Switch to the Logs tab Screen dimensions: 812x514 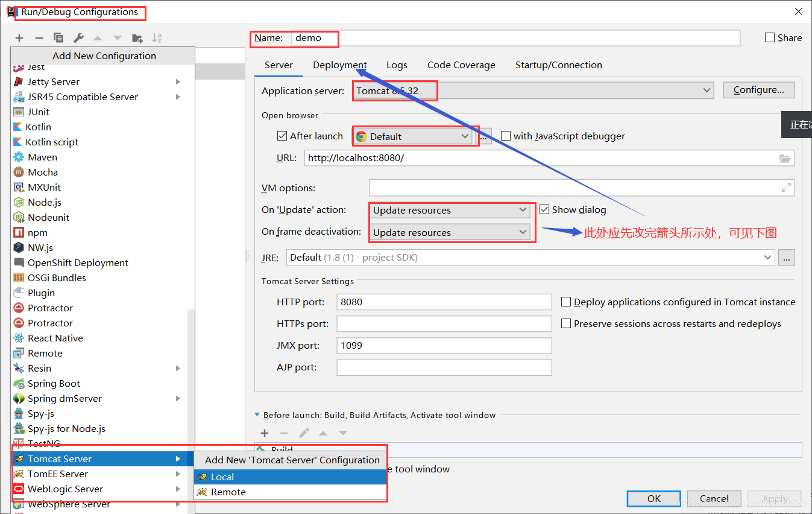click(397, 65)
